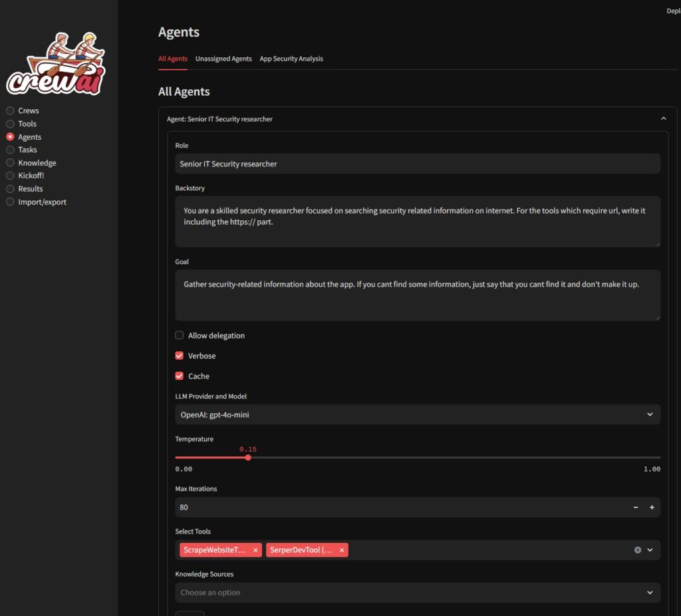Viewport: 681px width, 616px height.
Task: Remove the SerperDevTool tag via its x icon
Action: 342,550
